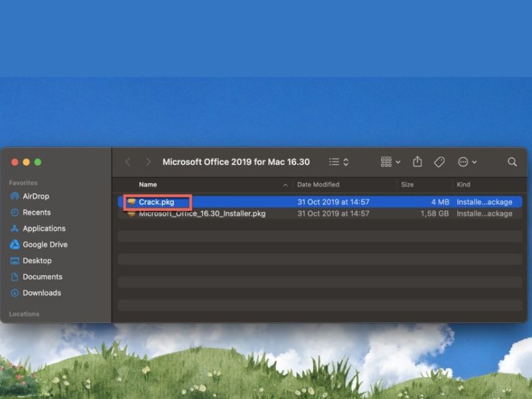The width and height of the screenshot is (532, 399).
Task: Minimize the Finder window with yellow button
Action: coord(26,162)
